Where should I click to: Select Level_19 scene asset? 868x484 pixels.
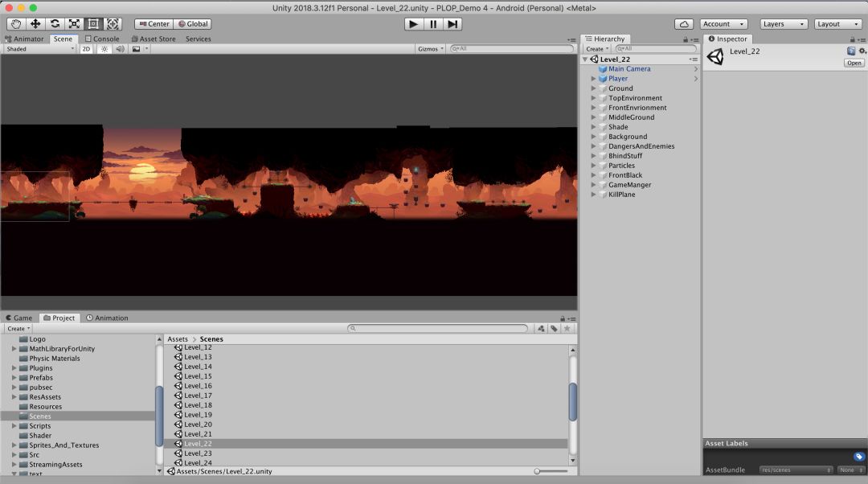(198, 415)
